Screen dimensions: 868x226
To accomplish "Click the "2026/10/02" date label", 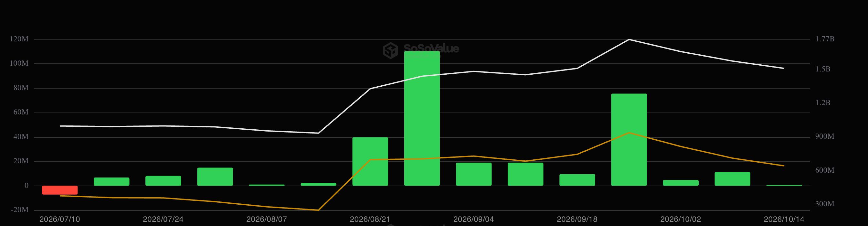I will [681, 219].
